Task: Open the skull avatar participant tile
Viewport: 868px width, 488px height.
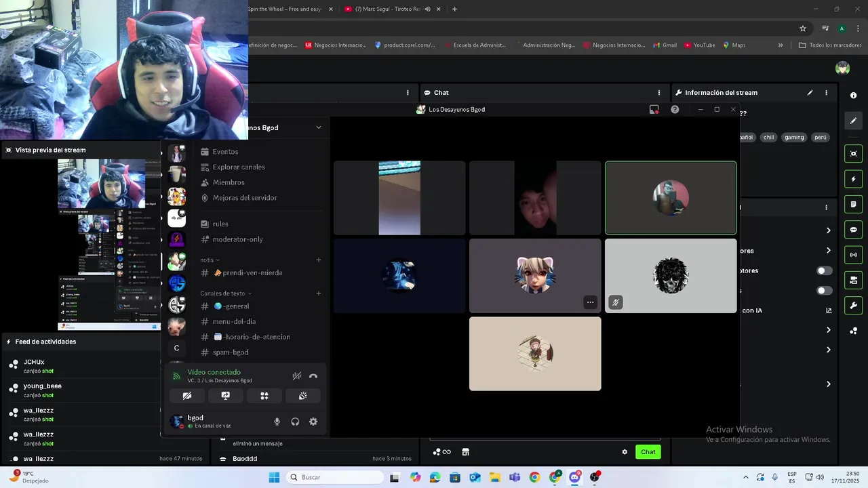Action: coord(671,276)
